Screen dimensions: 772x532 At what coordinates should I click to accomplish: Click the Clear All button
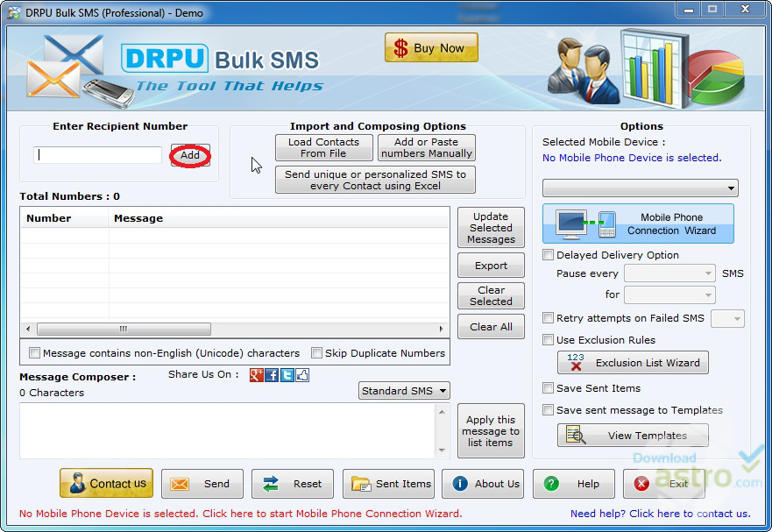[x=491, y=327]
